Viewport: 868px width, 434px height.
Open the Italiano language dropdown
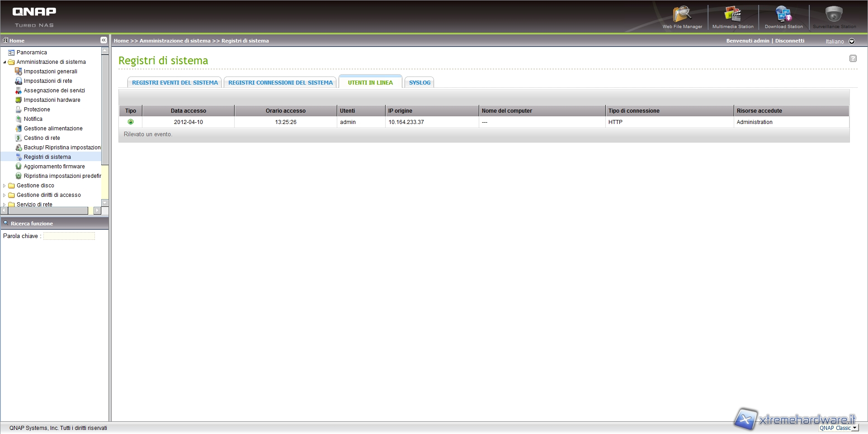(x=852, y=41)
